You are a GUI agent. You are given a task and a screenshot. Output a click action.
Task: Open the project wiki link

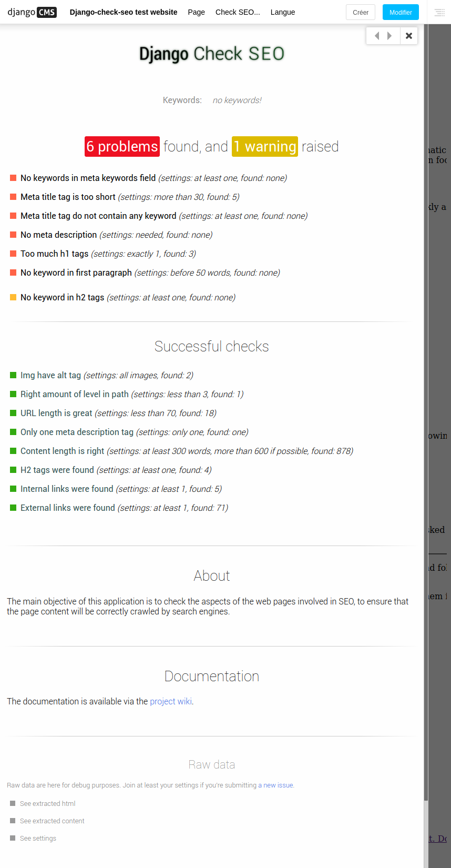(171, 701)
